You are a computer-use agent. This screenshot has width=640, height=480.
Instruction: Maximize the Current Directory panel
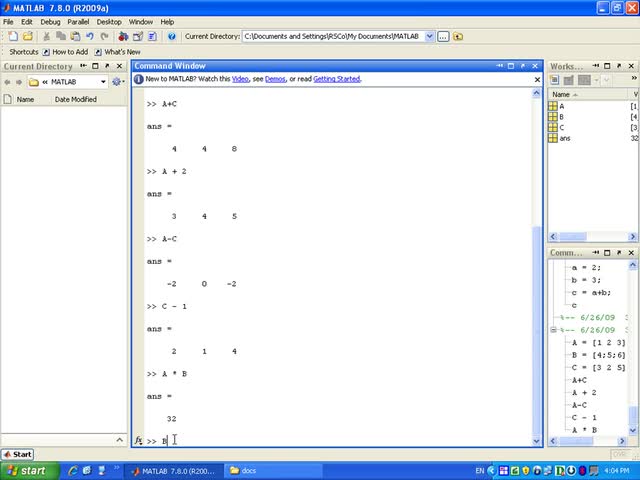(95, 66)
